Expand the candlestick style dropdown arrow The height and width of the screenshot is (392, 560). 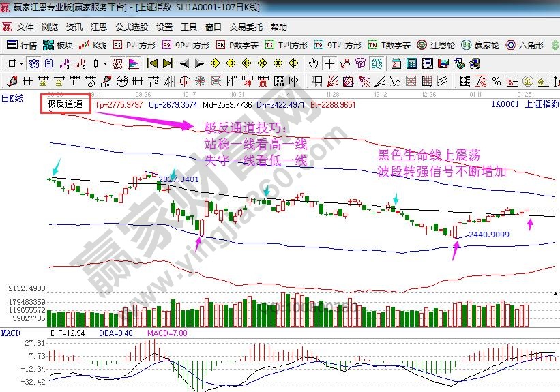point(104,63)
